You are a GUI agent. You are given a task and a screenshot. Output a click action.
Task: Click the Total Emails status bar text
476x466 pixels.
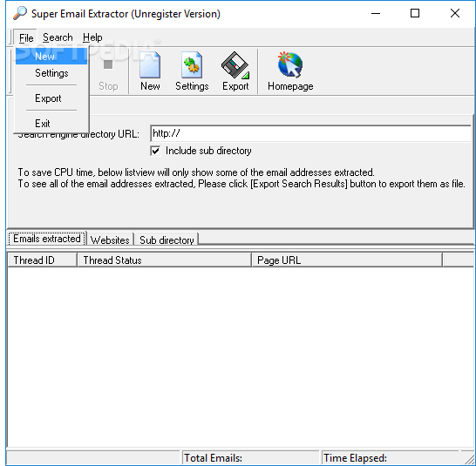click(213, 458)
